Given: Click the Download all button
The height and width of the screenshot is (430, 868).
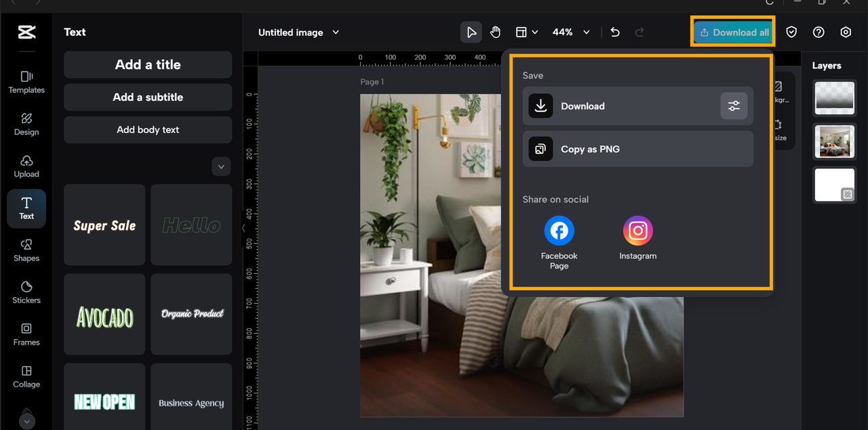Looking at the screenshot, I should click(734, 32).
